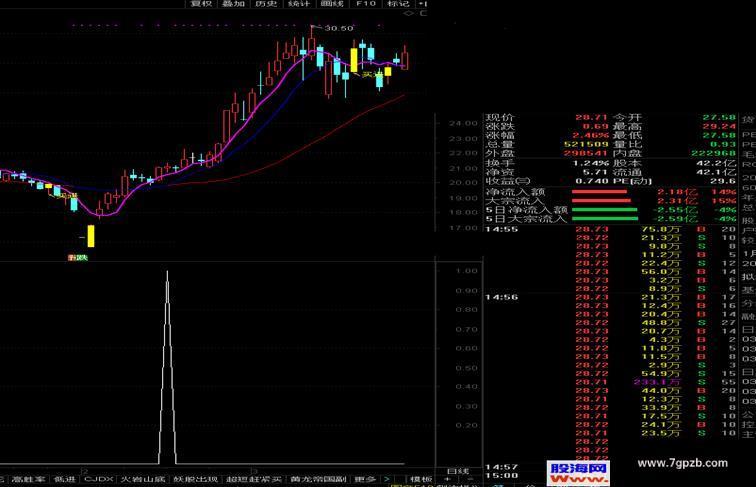Open the 模板 template button

[x=421, y=479]
